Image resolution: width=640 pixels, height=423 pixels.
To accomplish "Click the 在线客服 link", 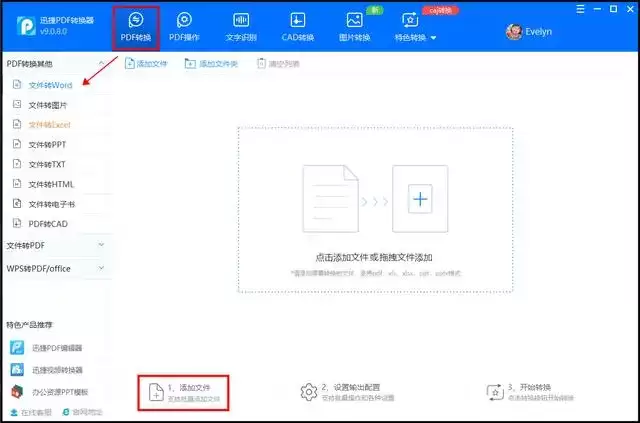I will pyautogui.click(x=31, y=412).
